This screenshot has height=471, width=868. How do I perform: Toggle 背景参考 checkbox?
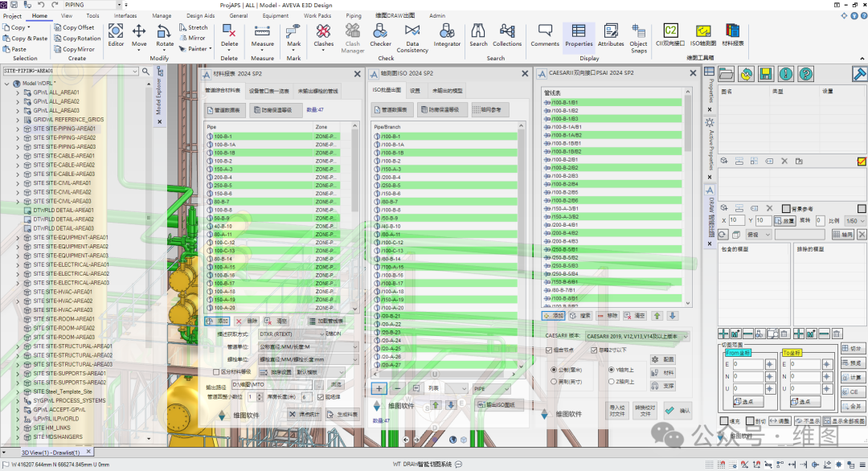coord(786,209)
